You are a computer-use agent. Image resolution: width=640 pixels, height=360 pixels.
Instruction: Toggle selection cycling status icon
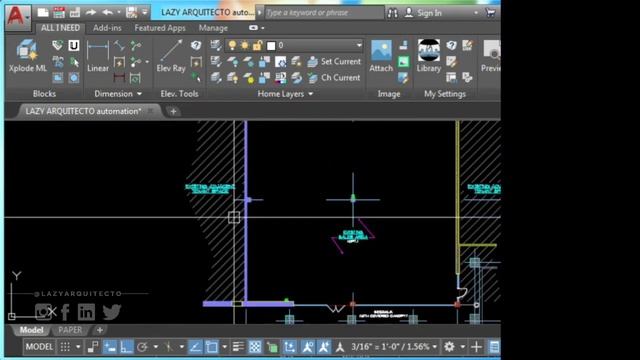272,347
